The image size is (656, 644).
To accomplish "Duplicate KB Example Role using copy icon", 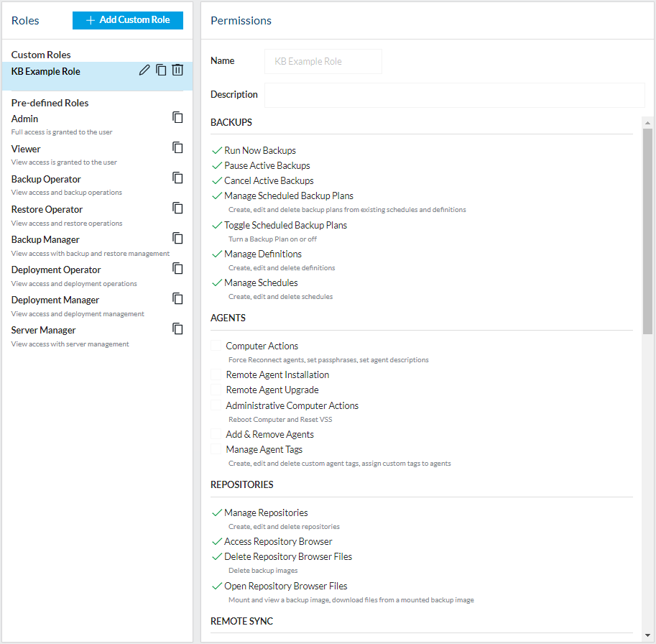I will [161, 70].
